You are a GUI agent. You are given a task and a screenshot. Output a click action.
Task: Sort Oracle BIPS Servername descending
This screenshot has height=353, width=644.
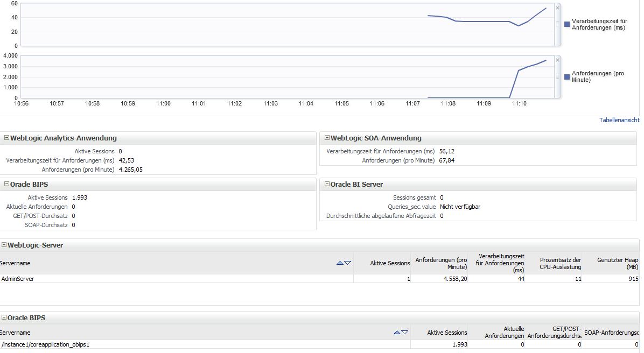[404, 333]
